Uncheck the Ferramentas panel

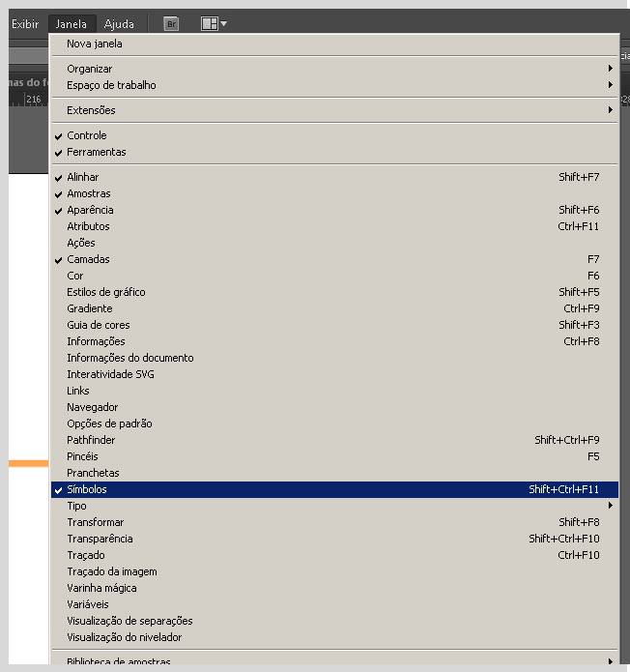click(335, 152)
